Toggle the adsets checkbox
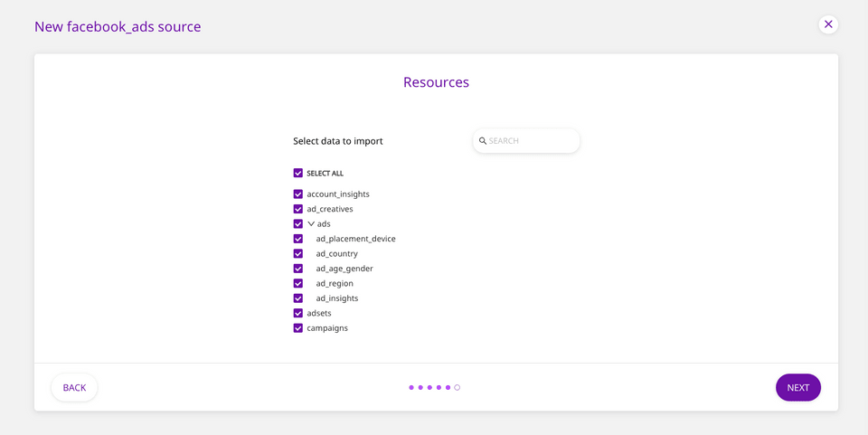 tap(298, 313)
